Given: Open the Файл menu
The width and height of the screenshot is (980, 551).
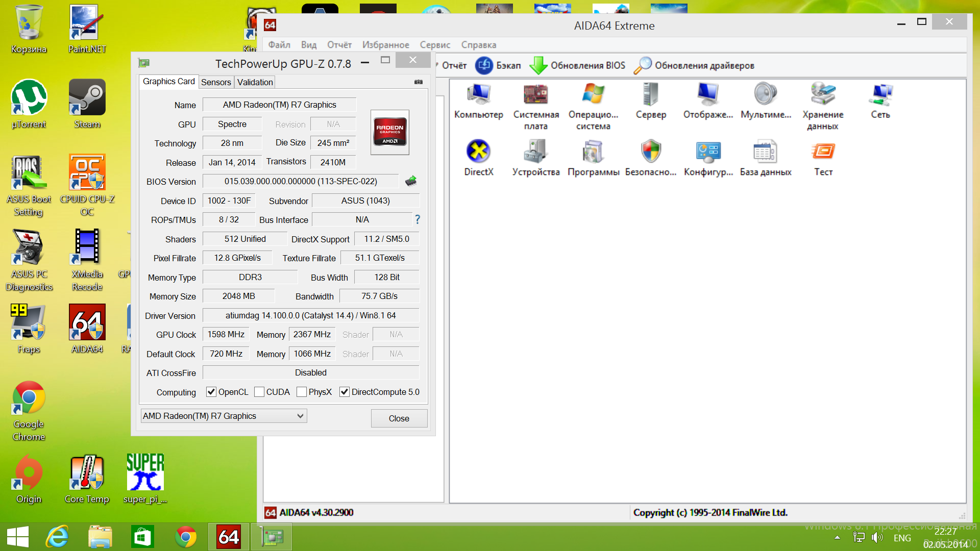Looking at the screenshot, I should [279, 45].
